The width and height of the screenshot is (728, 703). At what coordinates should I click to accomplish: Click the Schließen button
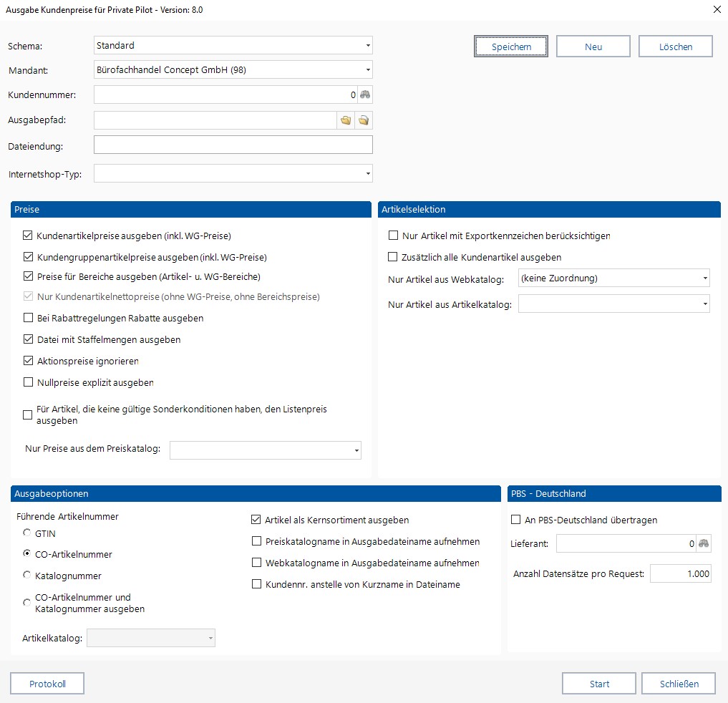tap(679, 684)
